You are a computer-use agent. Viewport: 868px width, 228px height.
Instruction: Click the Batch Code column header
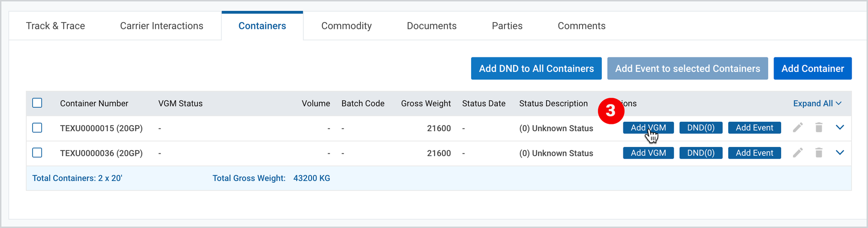click(x=363, y=104)
